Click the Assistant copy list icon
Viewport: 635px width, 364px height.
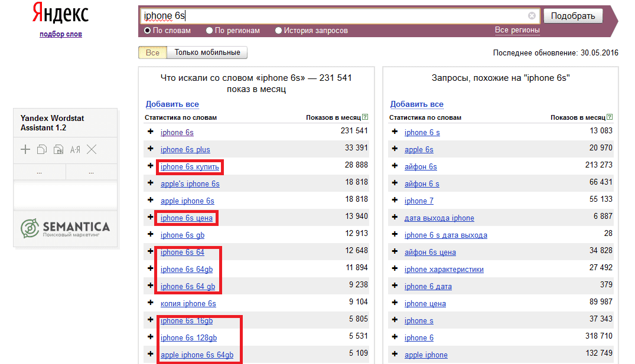42,150
